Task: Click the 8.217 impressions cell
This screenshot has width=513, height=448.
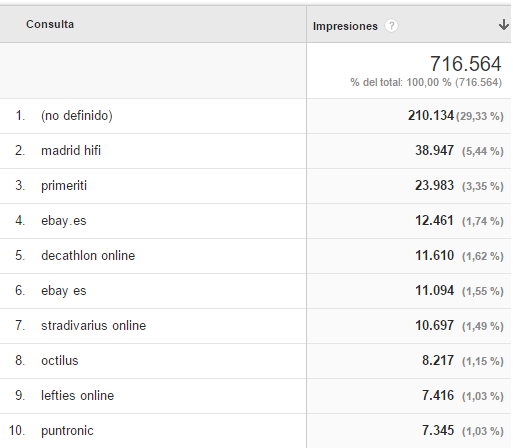Action: click(438, 361)
